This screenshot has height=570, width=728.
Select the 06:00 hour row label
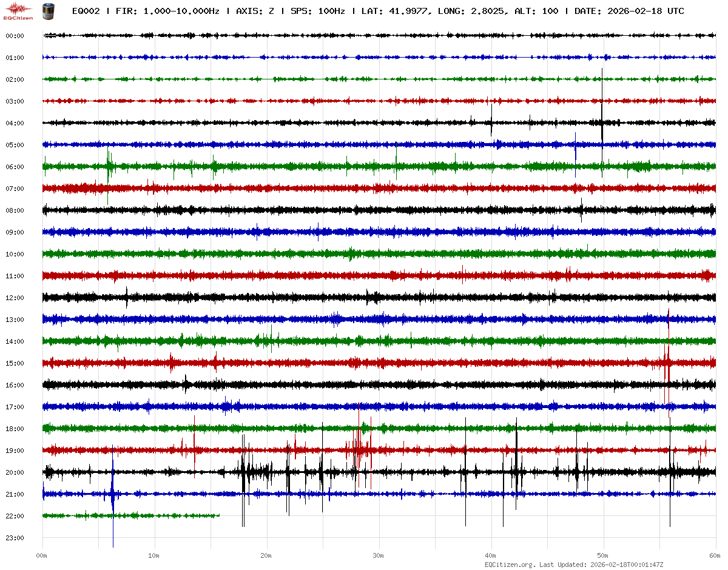coord(15,167)
